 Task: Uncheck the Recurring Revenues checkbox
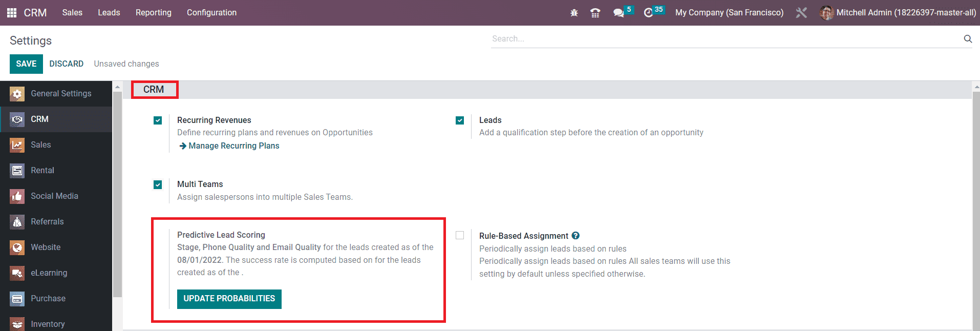click(158, 120)
